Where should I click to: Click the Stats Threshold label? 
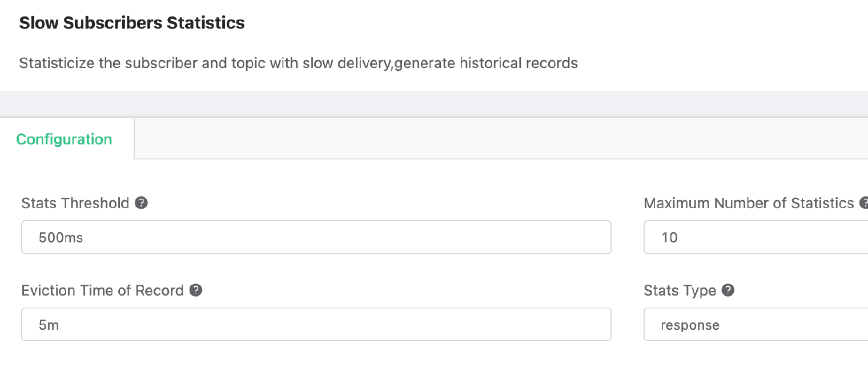[x=75, y=203]
